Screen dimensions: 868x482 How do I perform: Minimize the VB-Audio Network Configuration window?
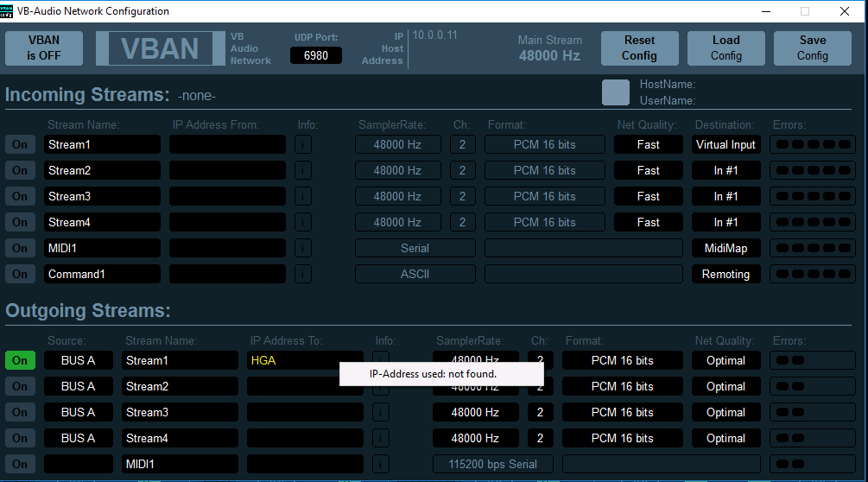pos(766,11)
